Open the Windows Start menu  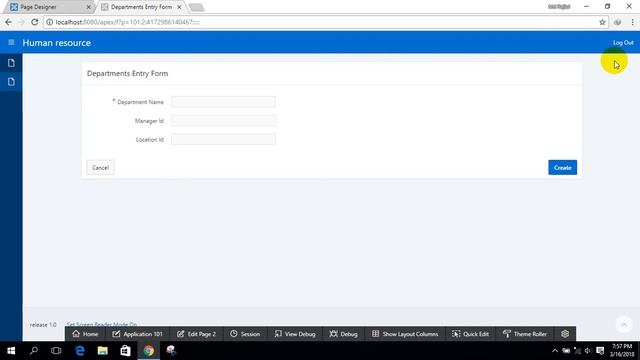pyautogui.click(x=11, y=350)
